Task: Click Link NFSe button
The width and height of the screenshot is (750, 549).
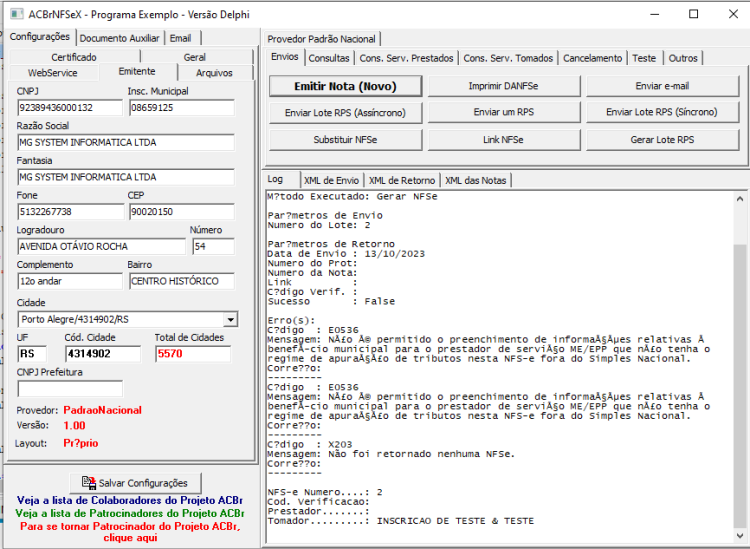Action: click(504, 140)
